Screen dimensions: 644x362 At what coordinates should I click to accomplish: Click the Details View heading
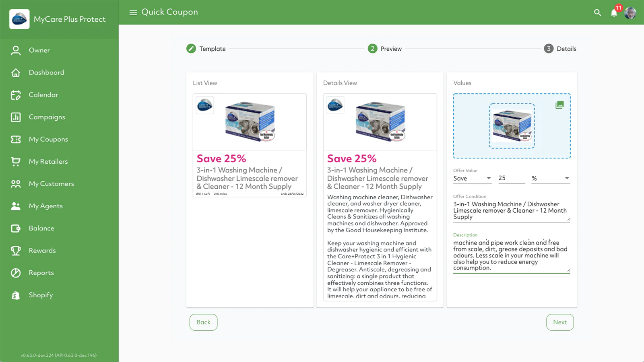tap(340, 83)
